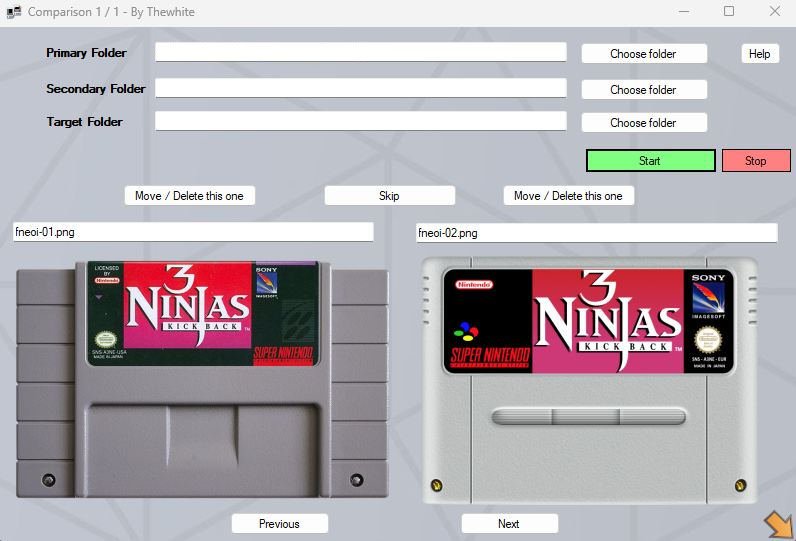796x541 pixels.
Task: Click the left grey cartridge image preview
Action: [x=202, y=379]
